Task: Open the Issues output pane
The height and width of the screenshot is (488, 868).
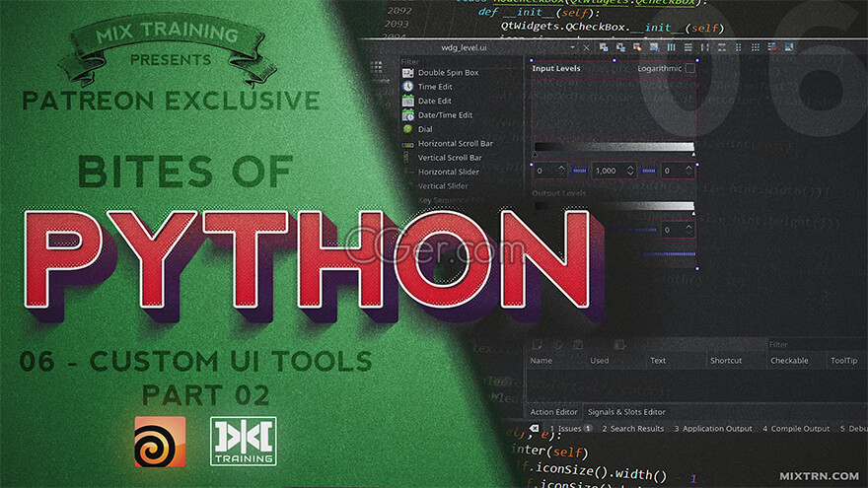Action: 571,429
